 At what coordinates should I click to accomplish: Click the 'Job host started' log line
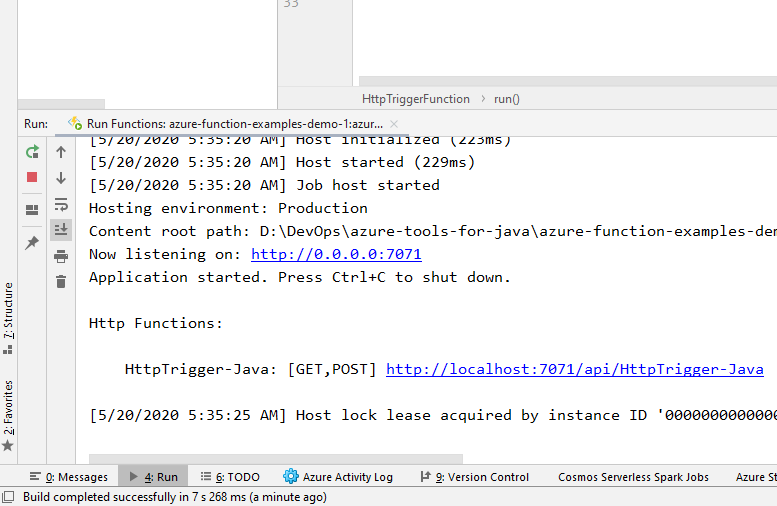pos(264,185)
